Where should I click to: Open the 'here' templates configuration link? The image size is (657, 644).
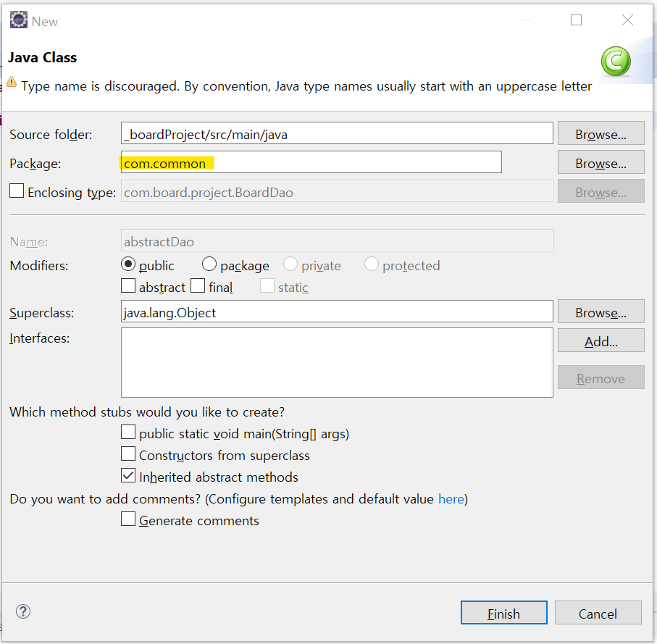451,499
